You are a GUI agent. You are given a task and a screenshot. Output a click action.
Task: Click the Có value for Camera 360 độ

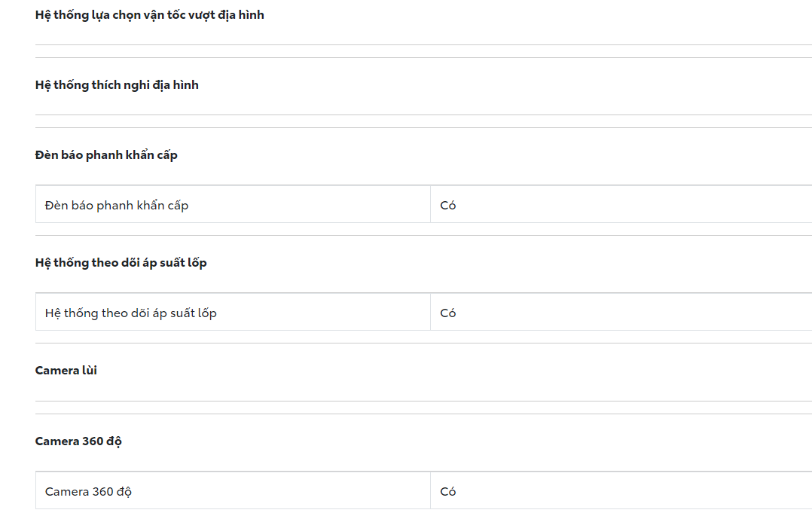point(448,492)
